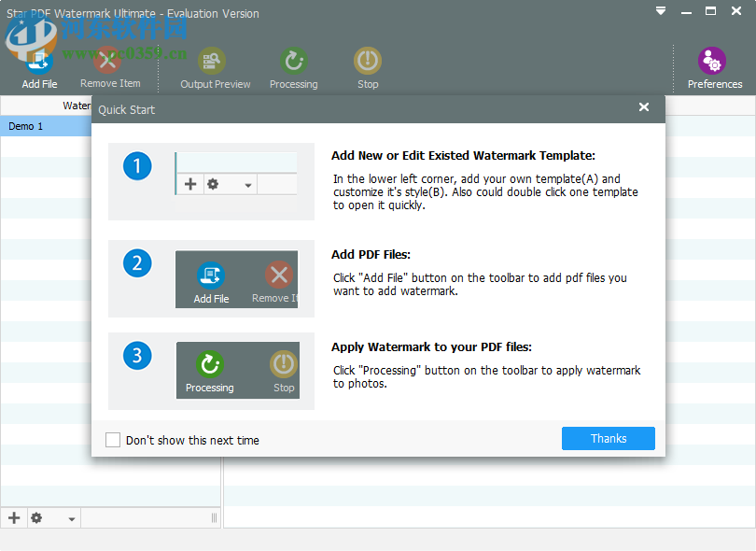Click the Add File toolbar icon

coord(39,69)
